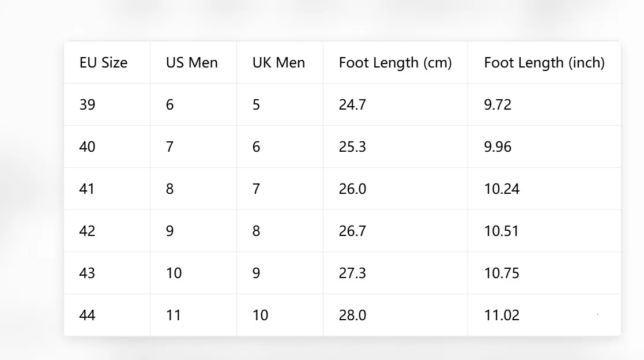Image resolution: width=644 pixels, height=360 pixels.
Task: Click the UK Men column header
Action: tap(278, 62)
